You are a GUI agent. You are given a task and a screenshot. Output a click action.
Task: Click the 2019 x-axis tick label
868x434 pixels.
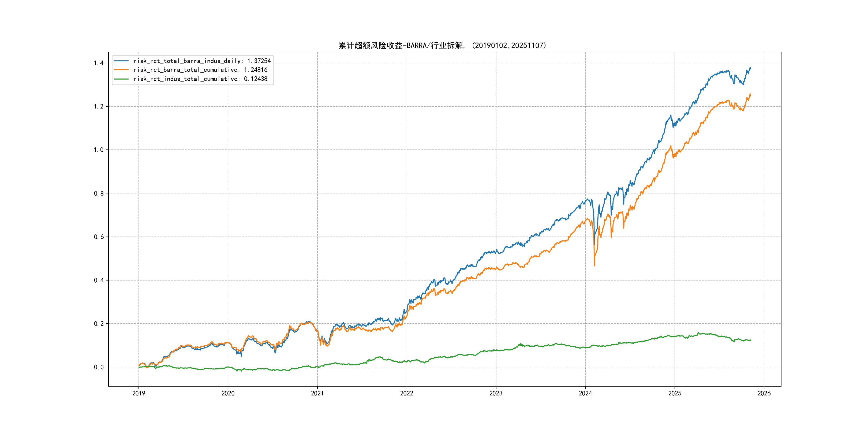pyautogui.click(x=139, y=393)
